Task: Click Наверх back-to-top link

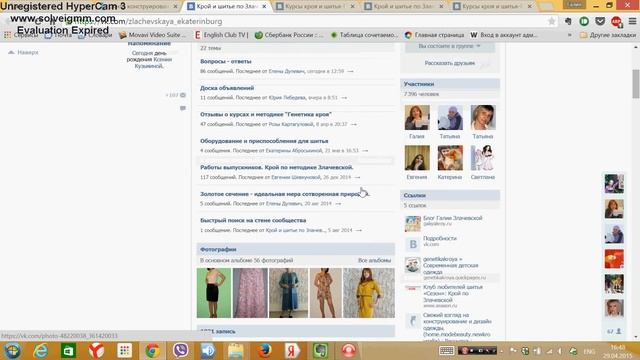Action: (x=24, y=52)
